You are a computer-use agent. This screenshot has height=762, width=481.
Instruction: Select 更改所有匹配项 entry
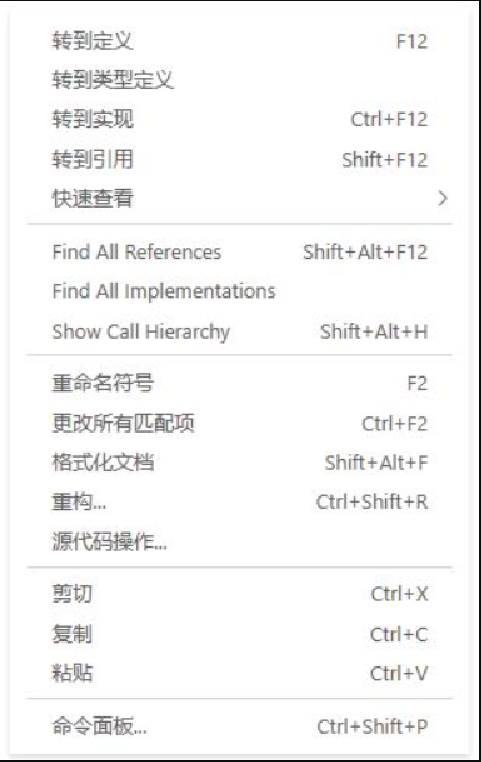(x=240, y=423)
